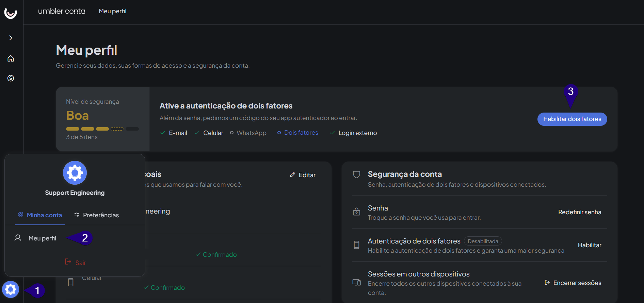This screenshot has height=303, width=644.
Task: Click the Autenticação de dois fatores title
Action: click(414, 241)
